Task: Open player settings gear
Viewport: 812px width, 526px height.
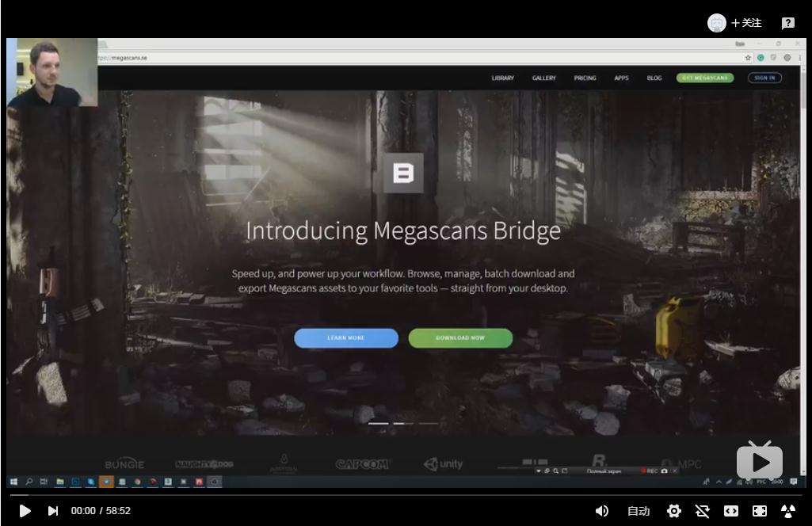Action: [x=673, y=511]
